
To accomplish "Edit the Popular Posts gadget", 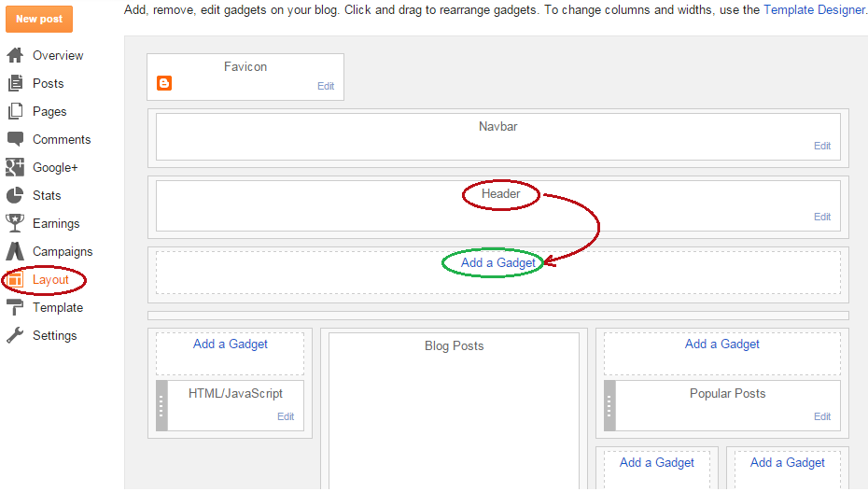I will (822, 416).
